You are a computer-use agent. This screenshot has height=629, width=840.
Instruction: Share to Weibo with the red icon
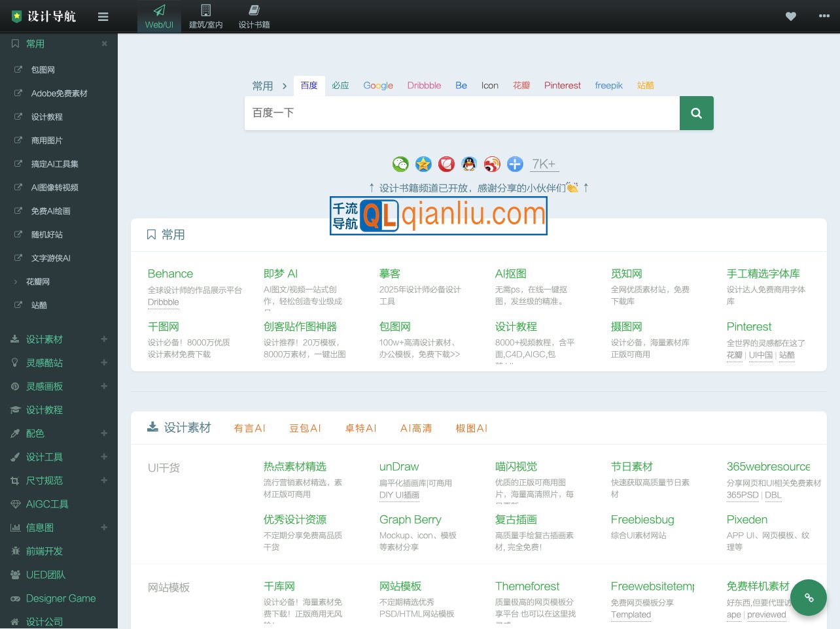click(492, 164)
